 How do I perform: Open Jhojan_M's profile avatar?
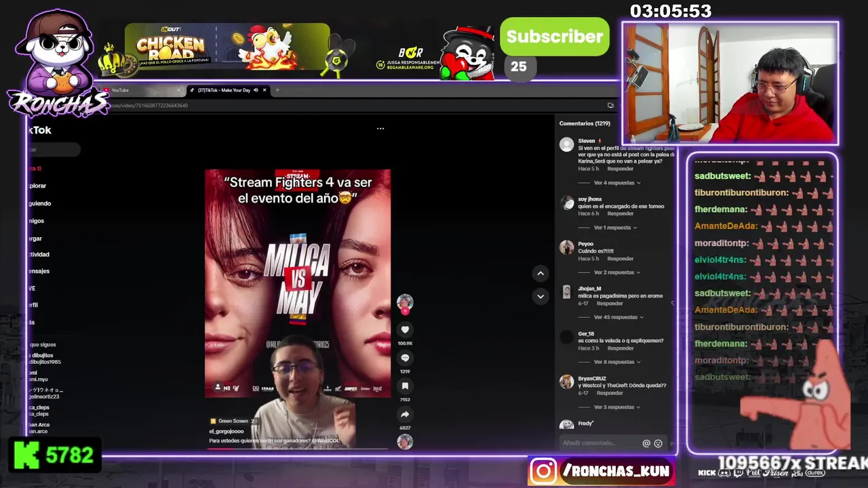pos(566,292)
